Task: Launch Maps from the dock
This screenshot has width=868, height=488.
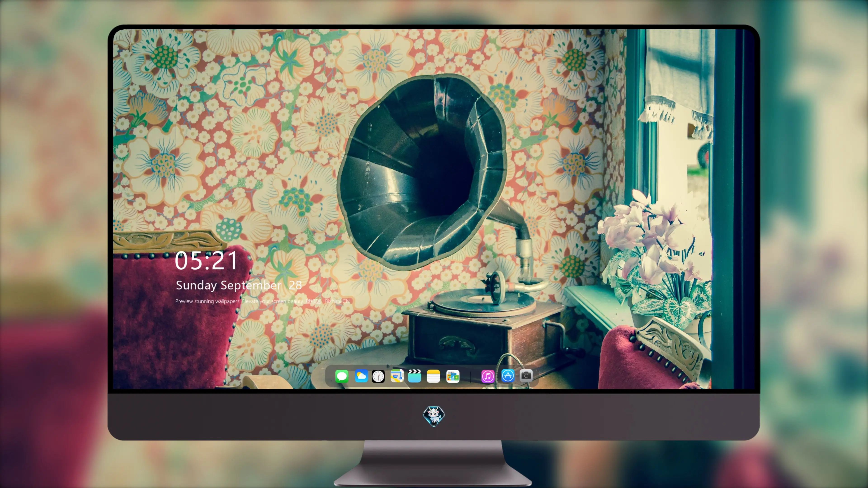Action: tap(397, 376)
